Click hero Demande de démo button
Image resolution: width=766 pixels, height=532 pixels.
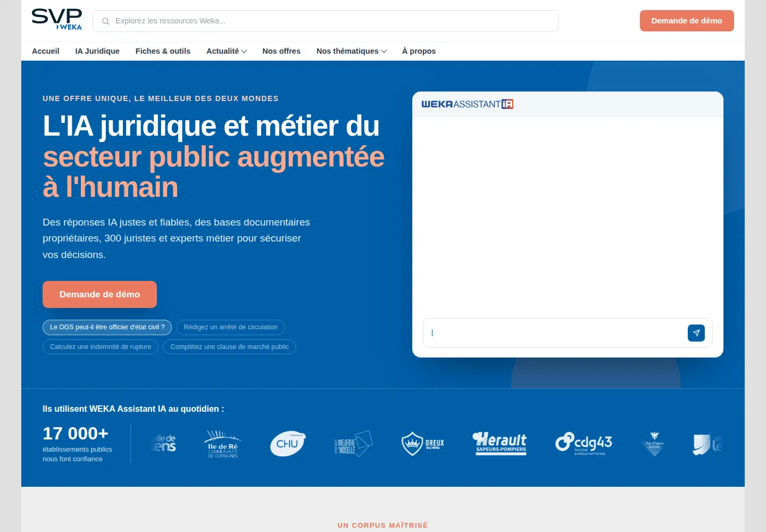[99, 294]
